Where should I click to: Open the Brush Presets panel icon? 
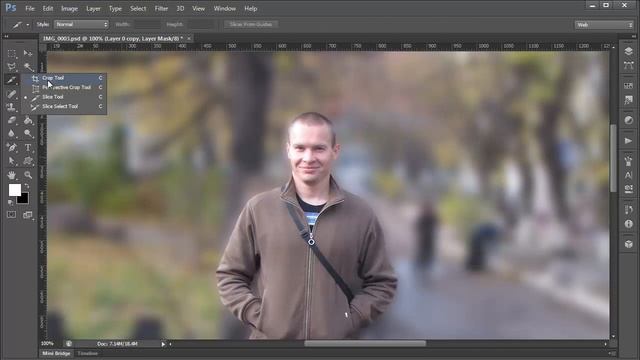[628, 161]
